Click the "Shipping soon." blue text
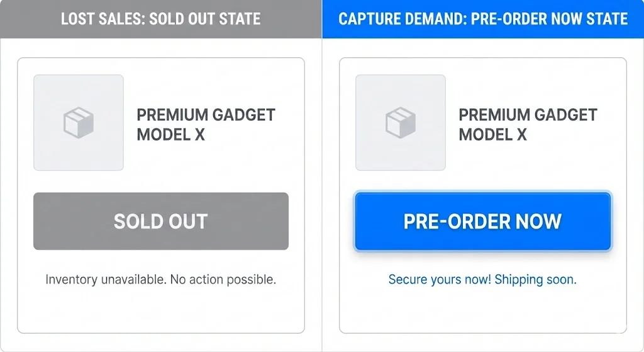The height and width of the screenshot is (352, 644). click(x=536, y=279)
